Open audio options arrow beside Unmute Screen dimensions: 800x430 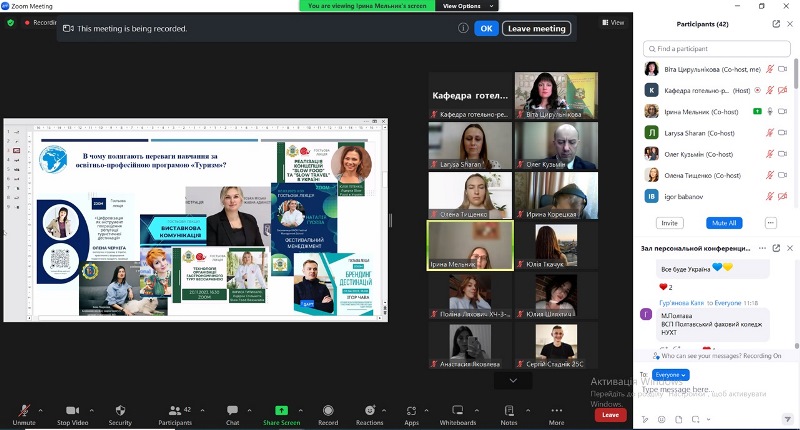point(40,410)
